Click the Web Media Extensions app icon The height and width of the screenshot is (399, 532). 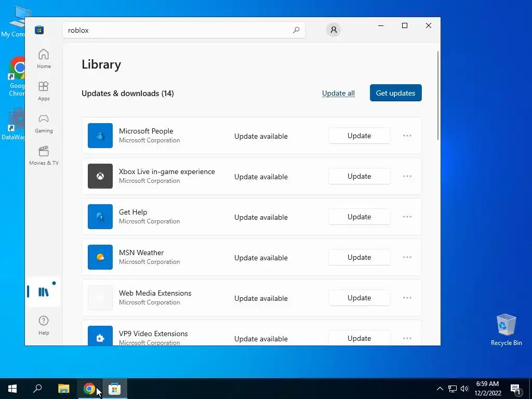click(100, 298)
